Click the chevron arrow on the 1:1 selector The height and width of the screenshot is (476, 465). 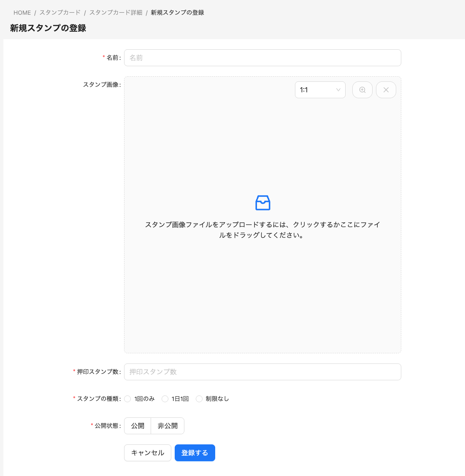[338, 90]
